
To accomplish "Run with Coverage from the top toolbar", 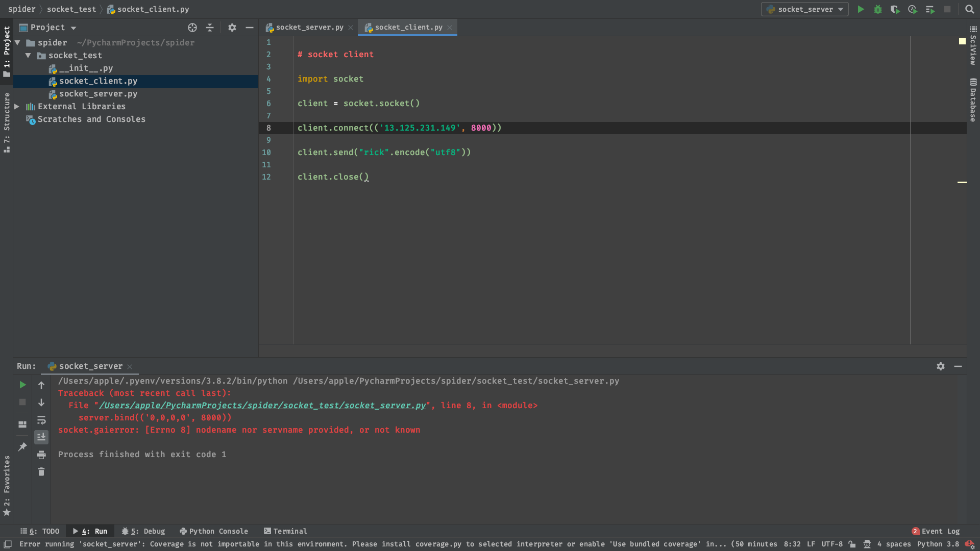I will click(895, 9).
